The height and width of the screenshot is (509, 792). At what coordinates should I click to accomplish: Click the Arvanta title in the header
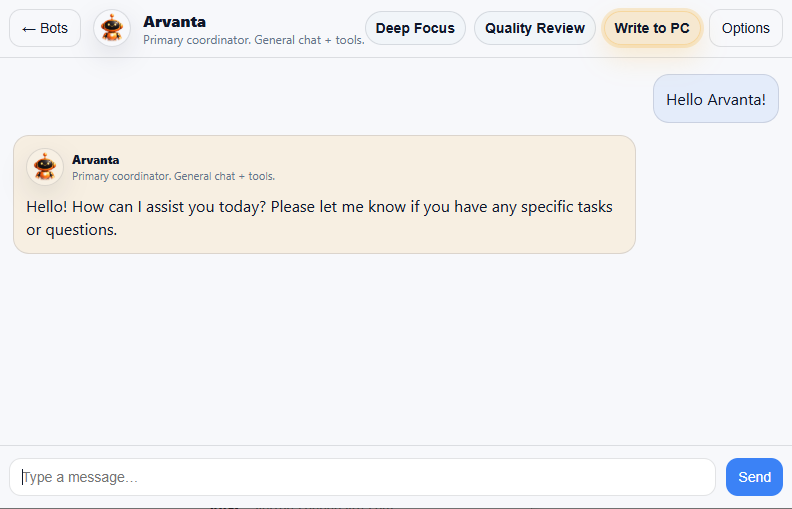174,22
